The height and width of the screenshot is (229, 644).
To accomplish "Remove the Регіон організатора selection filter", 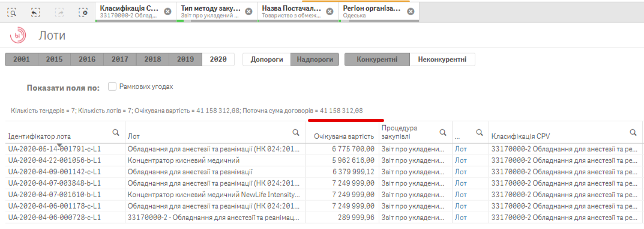I will (411, 11).
